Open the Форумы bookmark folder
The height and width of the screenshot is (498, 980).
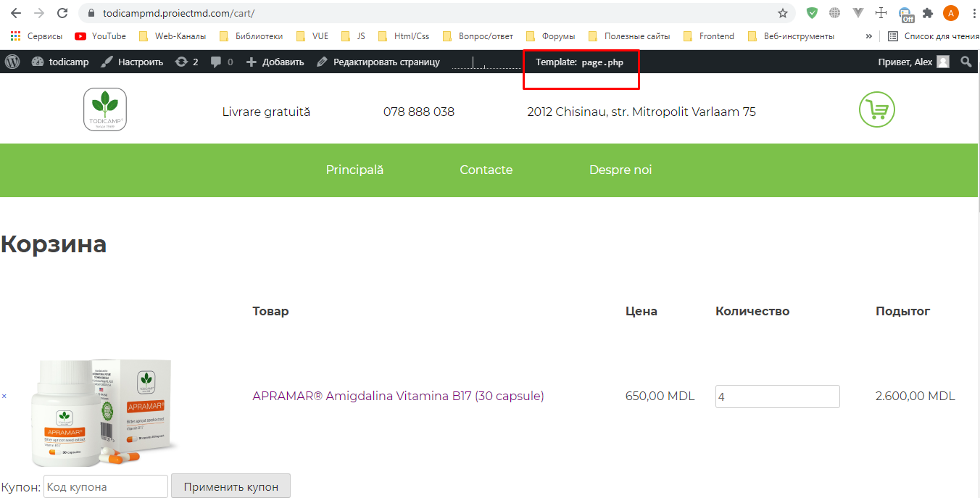click(x=551, y=36)
